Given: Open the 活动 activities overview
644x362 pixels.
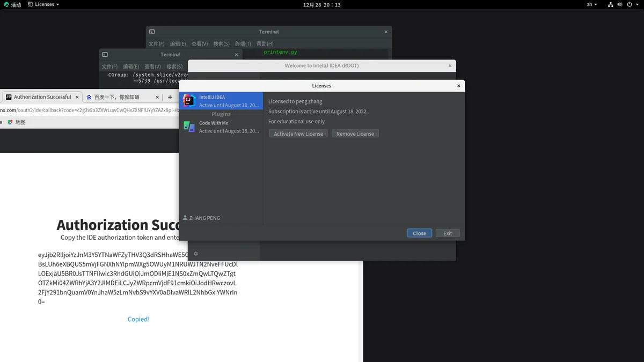Looking at the screenshot, I should (x=12, y=4).
